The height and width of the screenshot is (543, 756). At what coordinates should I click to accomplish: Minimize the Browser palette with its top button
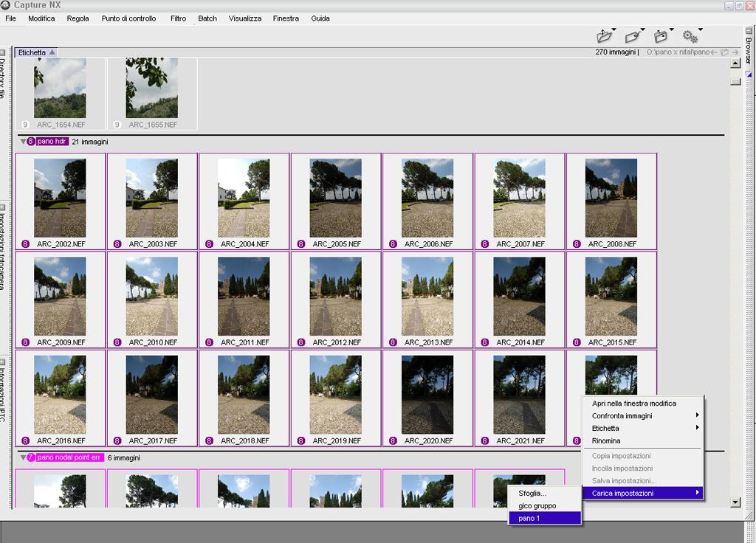749,30
